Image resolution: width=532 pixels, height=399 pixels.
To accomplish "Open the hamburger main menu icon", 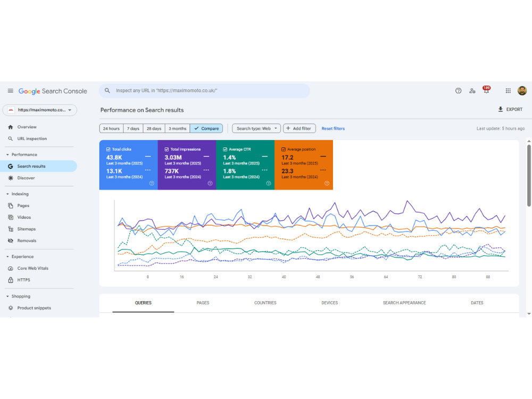I will (x=11, y=91).
